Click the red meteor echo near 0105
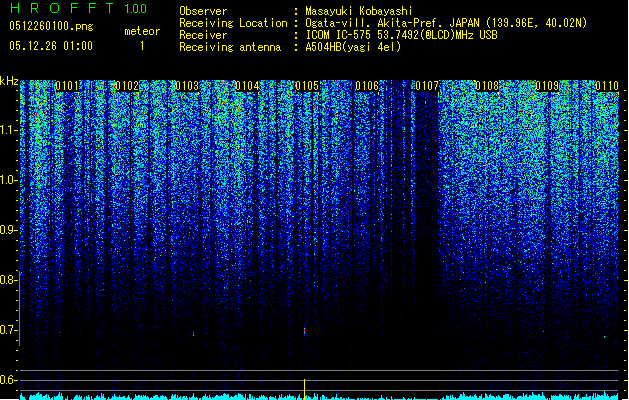 tap(304, 331)
